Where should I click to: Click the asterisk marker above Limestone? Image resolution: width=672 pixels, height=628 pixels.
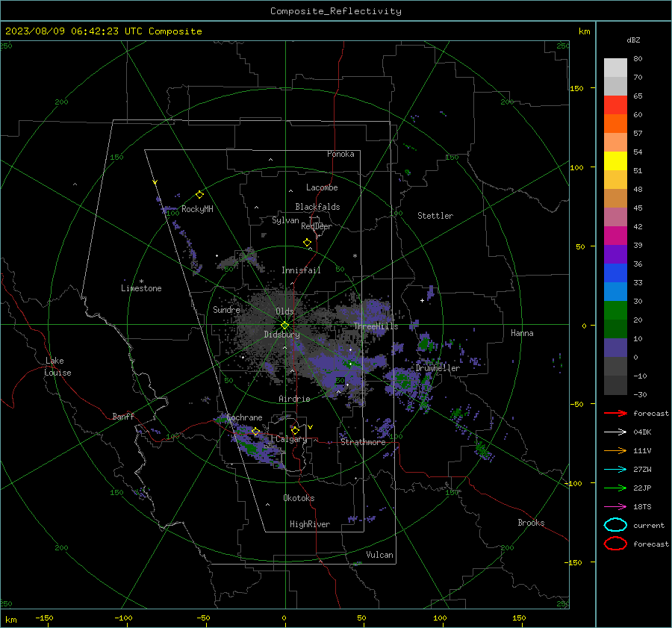point(141,282)
